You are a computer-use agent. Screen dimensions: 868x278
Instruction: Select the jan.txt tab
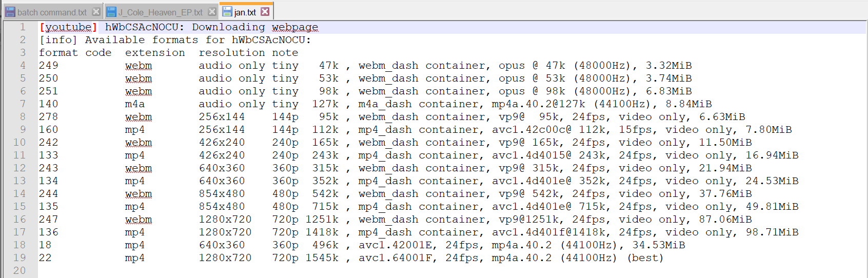[x=245, y=11]
